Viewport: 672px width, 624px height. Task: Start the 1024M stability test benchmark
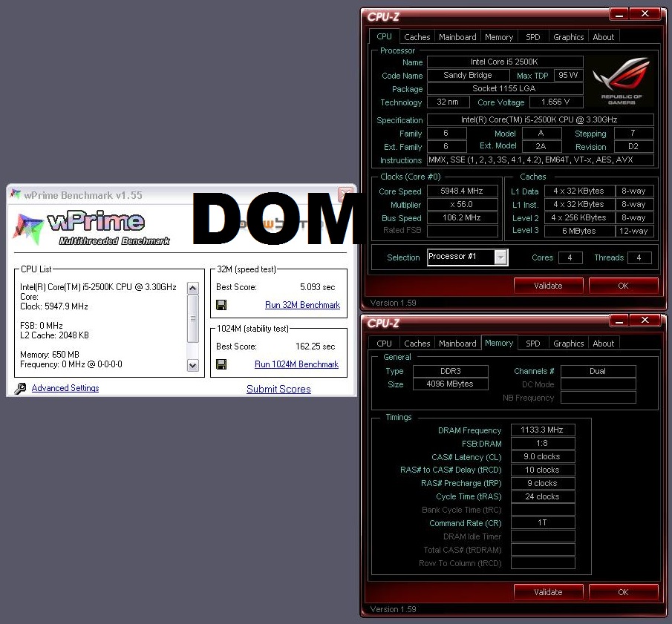[x=296, y=364]
